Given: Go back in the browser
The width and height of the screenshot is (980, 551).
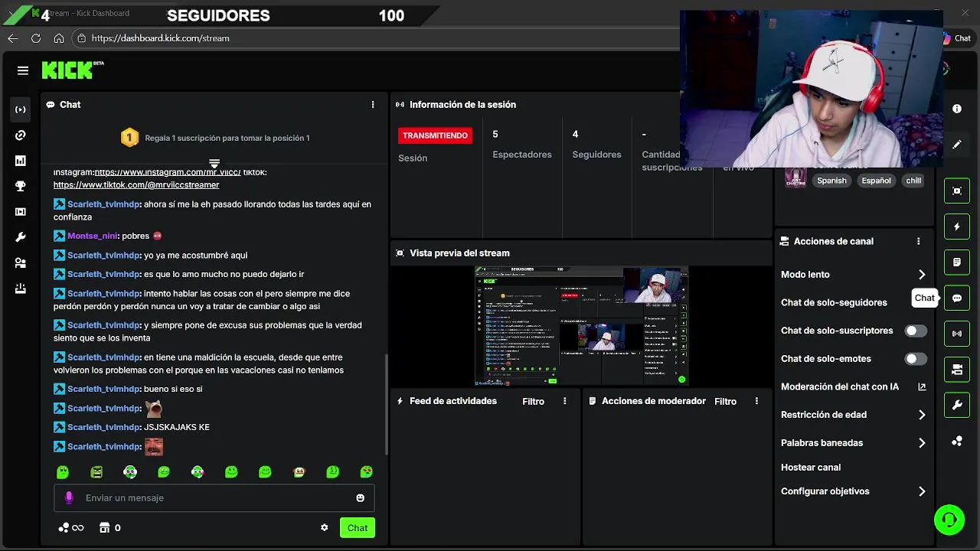Looking at the screenshot, I should pyautogui.click(x=13, y=38).
